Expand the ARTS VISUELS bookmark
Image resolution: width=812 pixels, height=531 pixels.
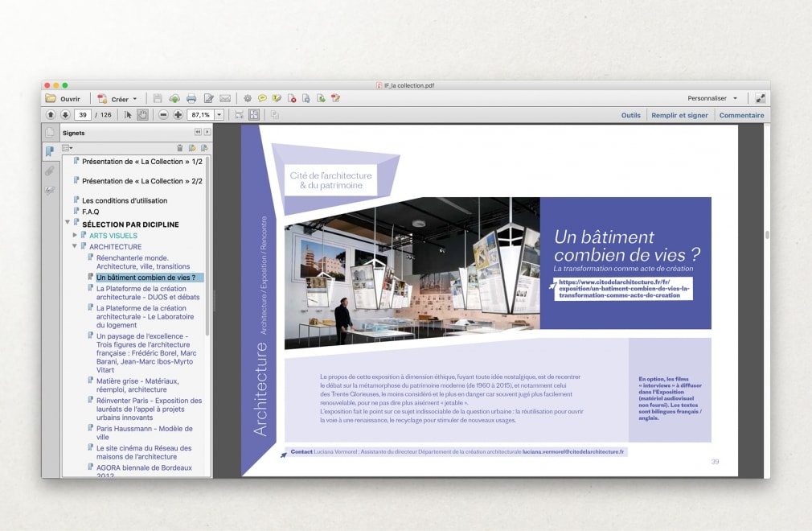click(75, 235)
